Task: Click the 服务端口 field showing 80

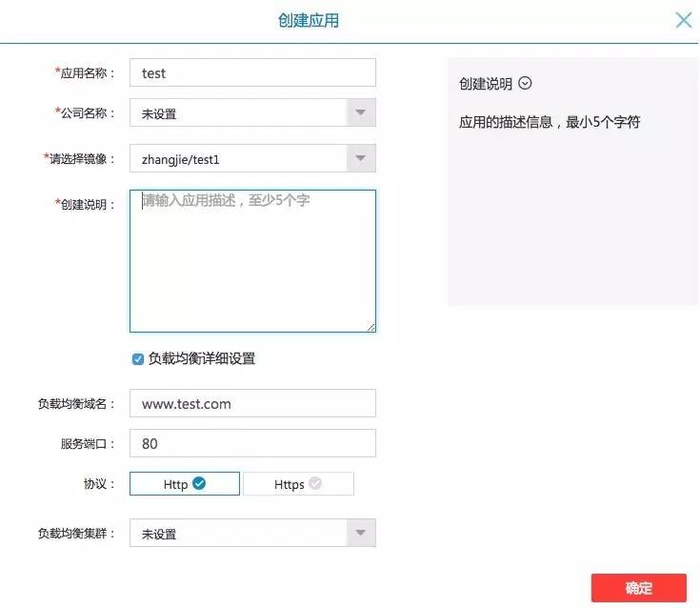Action: point(252,443)
